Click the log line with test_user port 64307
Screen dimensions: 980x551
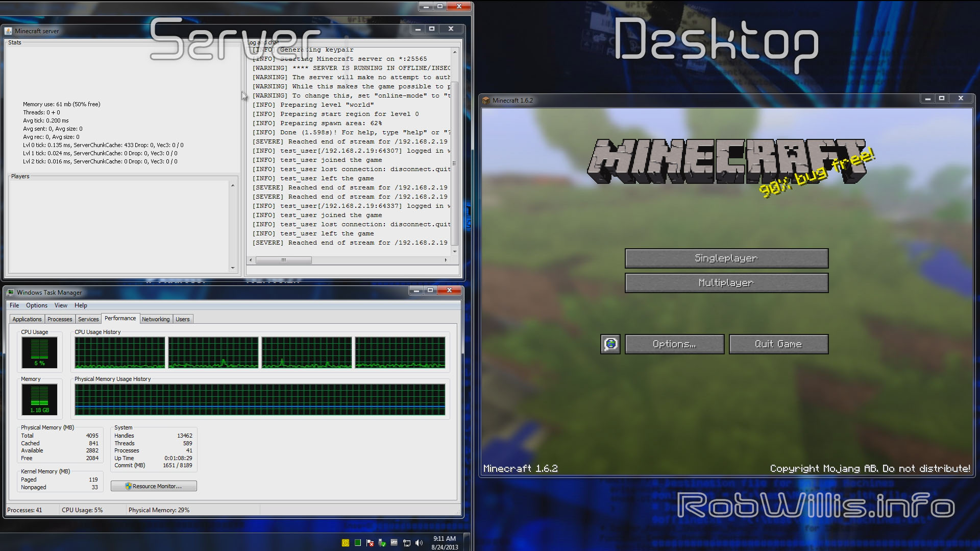tap(351, 151)
